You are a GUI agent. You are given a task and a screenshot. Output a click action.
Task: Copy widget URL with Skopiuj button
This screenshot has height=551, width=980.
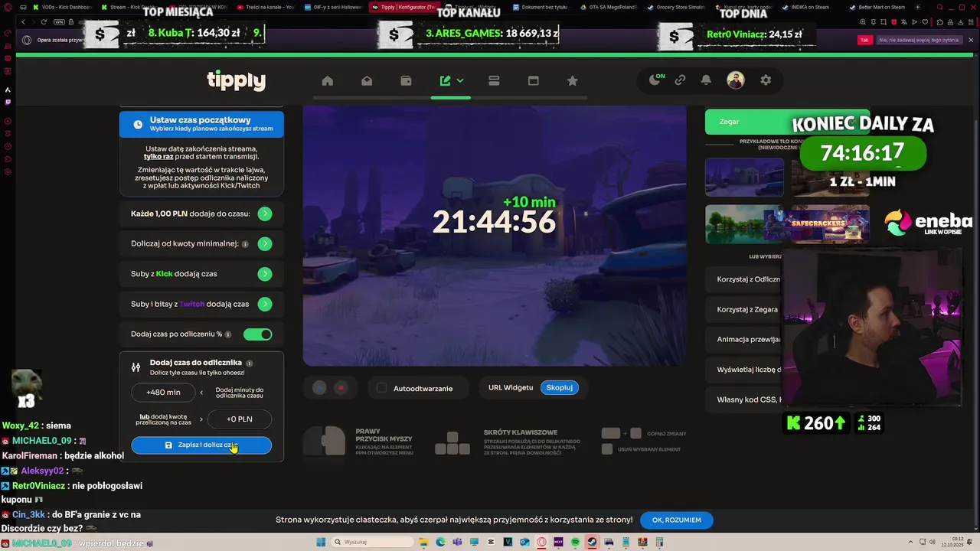(x=560, y=388)
